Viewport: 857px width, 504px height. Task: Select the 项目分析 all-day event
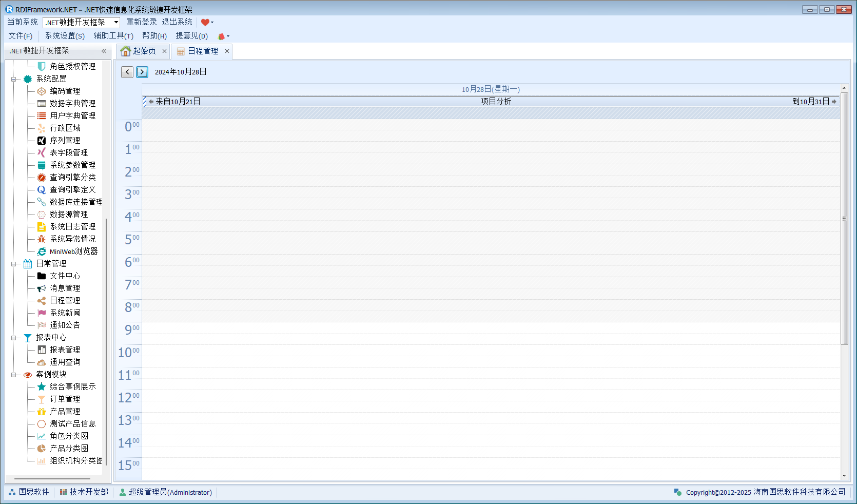coord(495,102)
